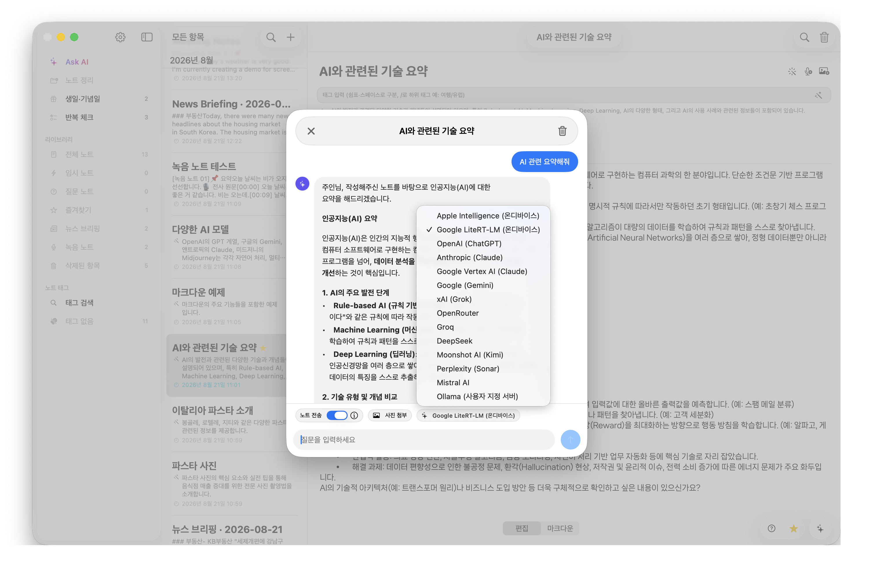The image size is (873, 588).
Task: Click the 사진 첨부 button
Action: (x=390, y=415)
